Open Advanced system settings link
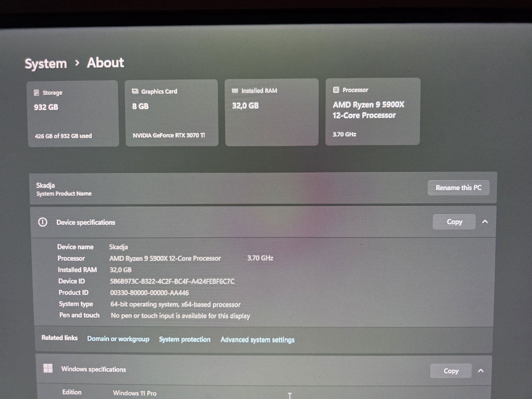532x399 pixels. [x=257, y=340]
